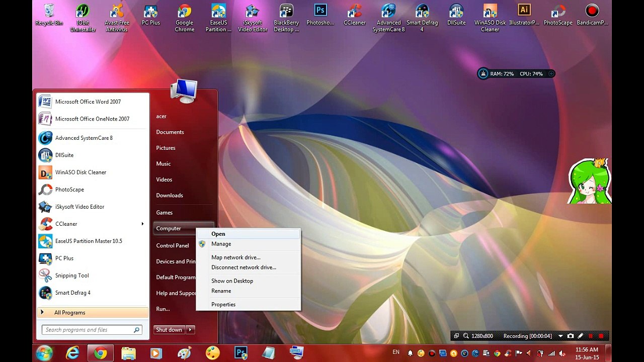The width and height of the screenshot is (644, 362).
Task: Toggle the volume speaker in system tray
Action: (562, 353)
